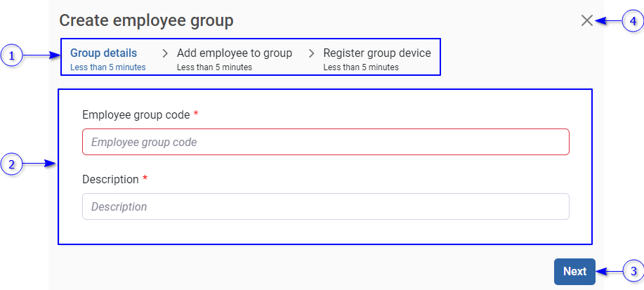Click the chevron before Register group device
644x290 pixels.
[x=312, y=53]
